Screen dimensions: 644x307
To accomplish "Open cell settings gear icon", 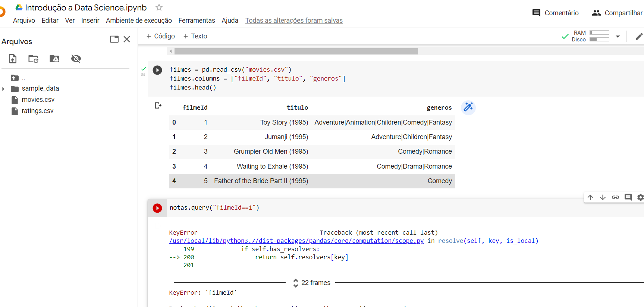I will pyautogui.click(x=640, y=197).
